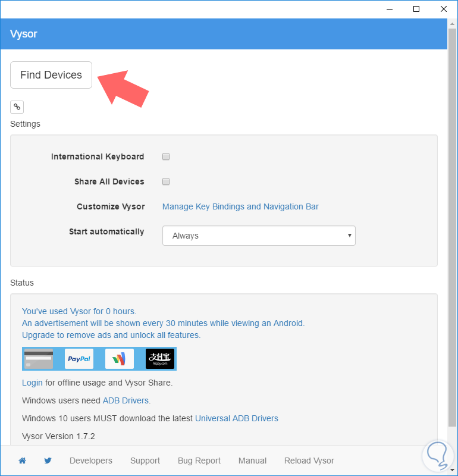Enable the International Keyboard checkbox
458x476 pixels.
(x=166, y=156)
